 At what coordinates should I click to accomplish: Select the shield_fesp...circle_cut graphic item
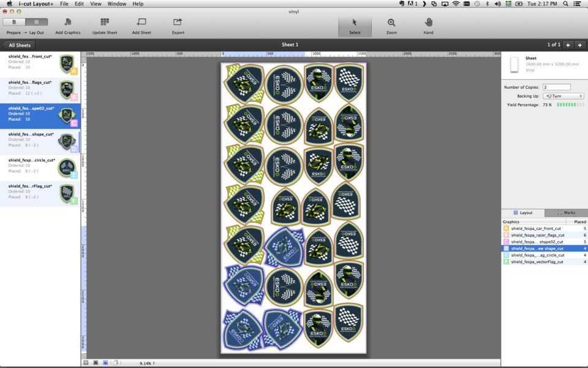tap(40, 168)
